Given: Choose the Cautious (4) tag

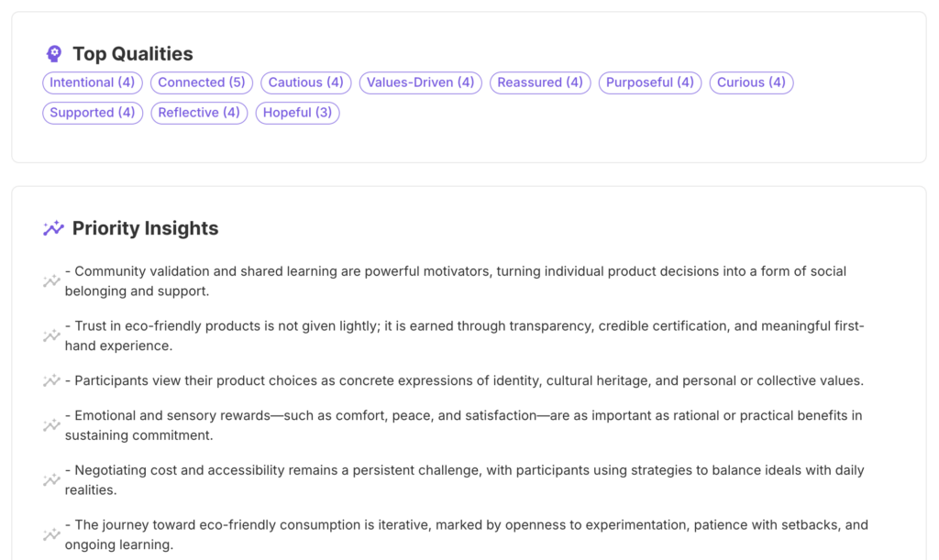Looking at the screenshot, I should pyautogui.click(x=305, y=82).
